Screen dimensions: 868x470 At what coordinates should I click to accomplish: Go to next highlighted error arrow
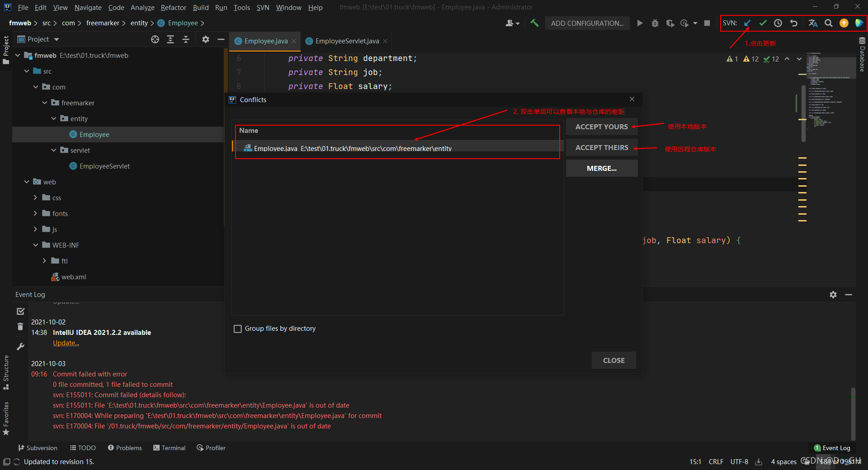pyautogui.click(x=799, y=59)
